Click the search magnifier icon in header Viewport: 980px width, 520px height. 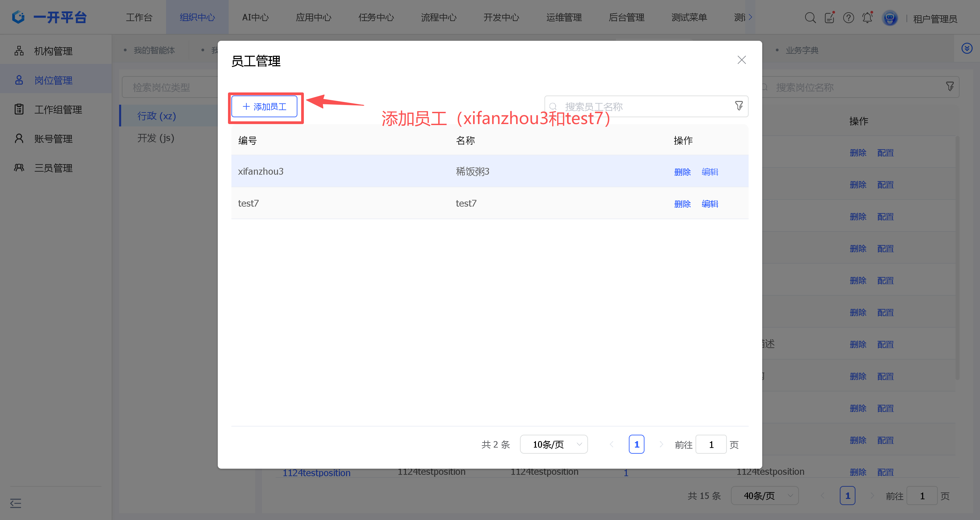(810, 17)
